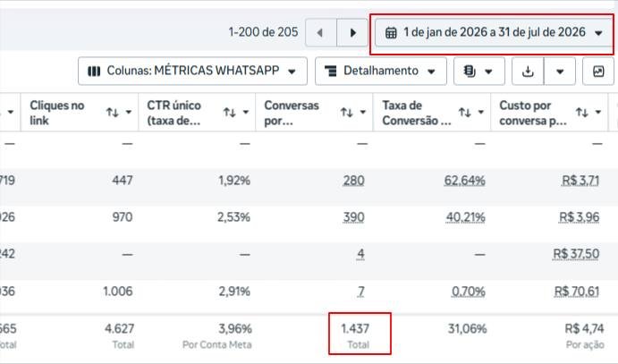Go to next page of results
Viewport: 618px width, 364px height.
(352, 33)
